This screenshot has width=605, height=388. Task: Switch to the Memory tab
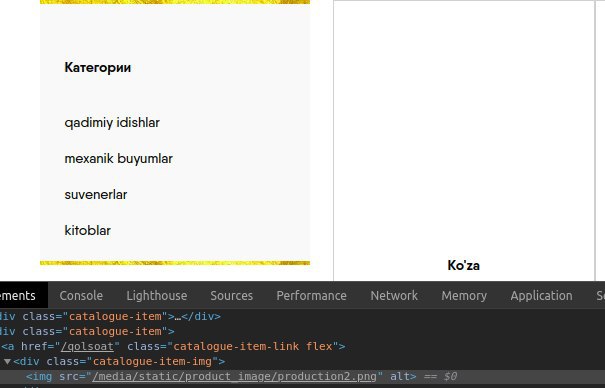464,295
